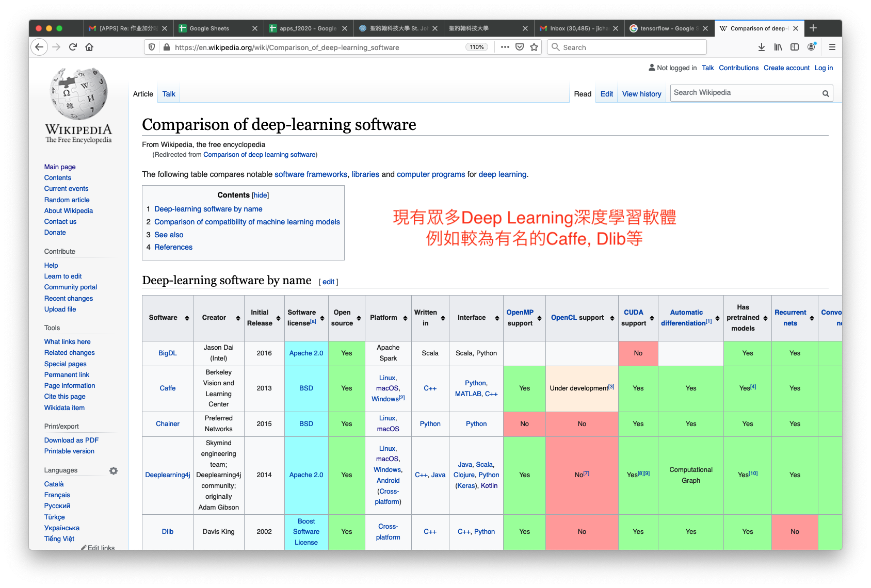Sort table by Platform column

(405, 318)
